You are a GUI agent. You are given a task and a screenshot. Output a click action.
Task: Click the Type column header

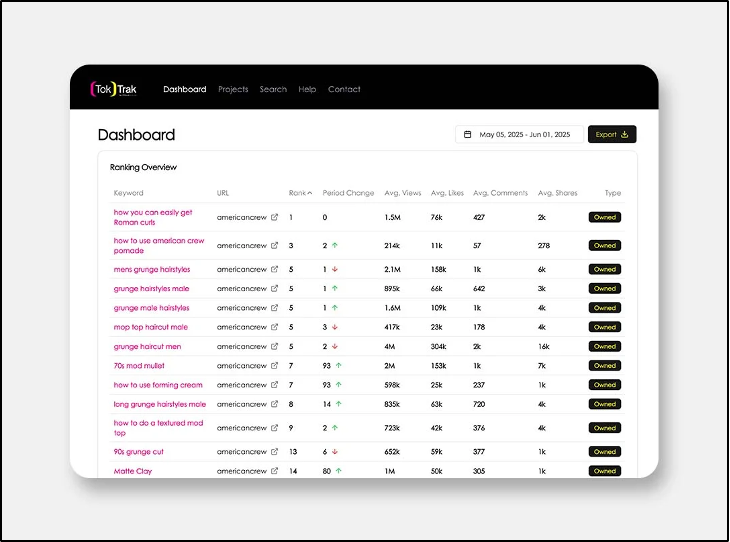pos(613,193)
